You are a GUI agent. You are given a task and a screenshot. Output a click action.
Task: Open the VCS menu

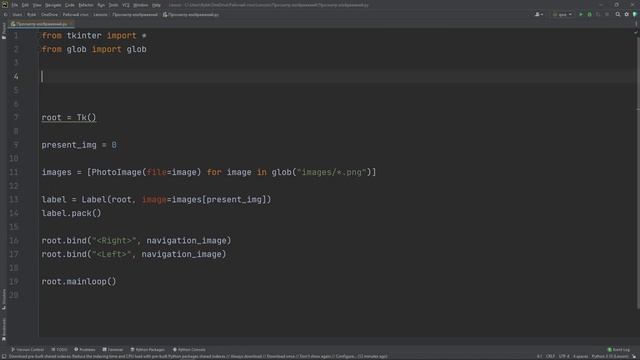click(x=126, y=5)
